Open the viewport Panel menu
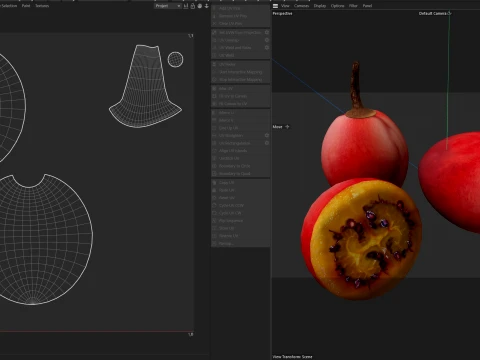This screenshot has width=480, height=360. click(x=367, y=6)
